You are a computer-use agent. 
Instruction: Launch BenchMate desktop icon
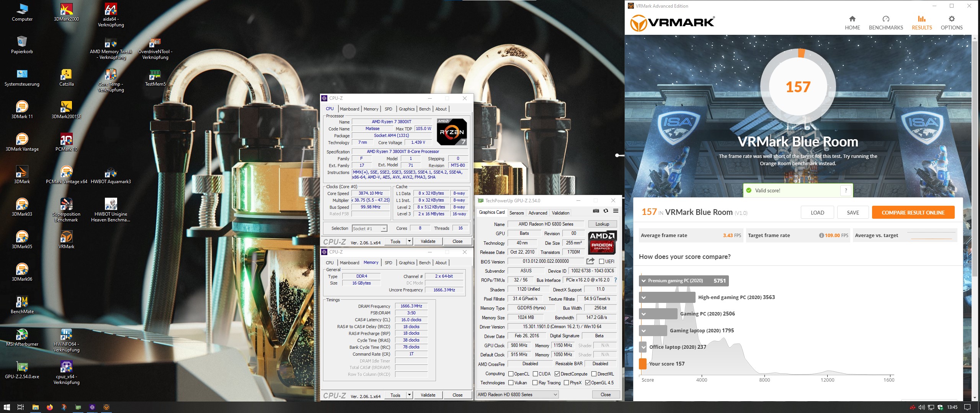(x=22, y=305)
